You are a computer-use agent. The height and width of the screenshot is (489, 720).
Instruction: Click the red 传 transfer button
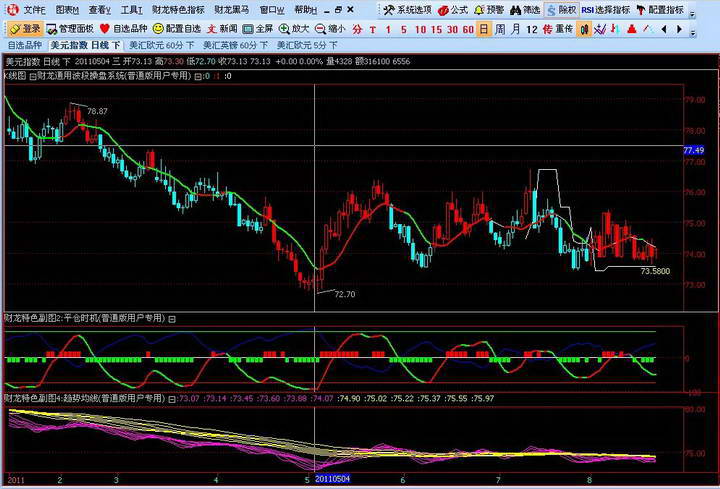coord(547,29)
